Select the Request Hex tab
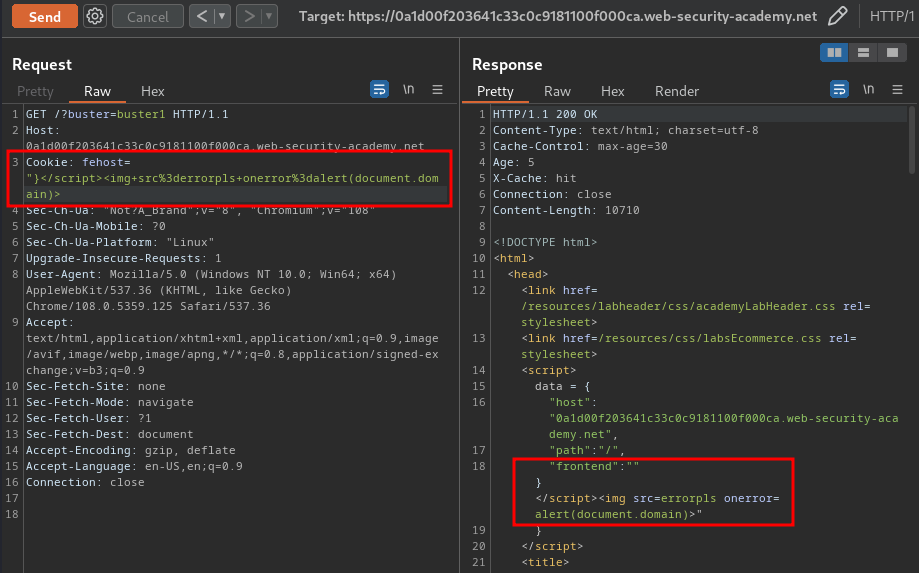919x573 pixels. click(x=152, y=91)
